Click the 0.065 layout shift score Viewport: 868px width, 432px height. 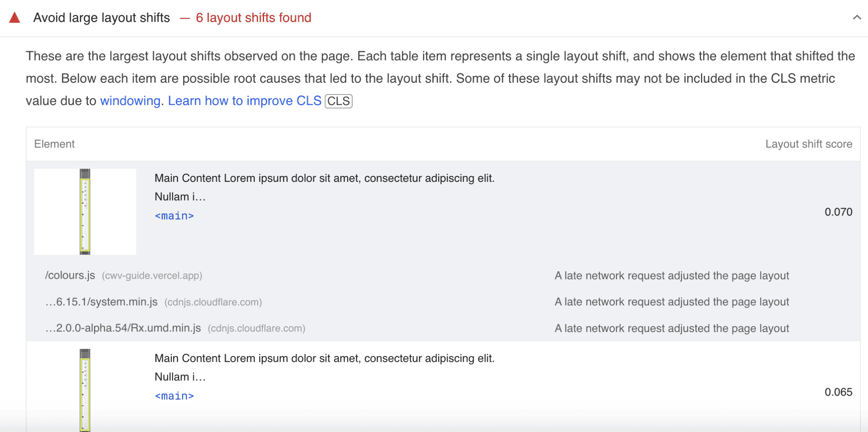point(838,392)
